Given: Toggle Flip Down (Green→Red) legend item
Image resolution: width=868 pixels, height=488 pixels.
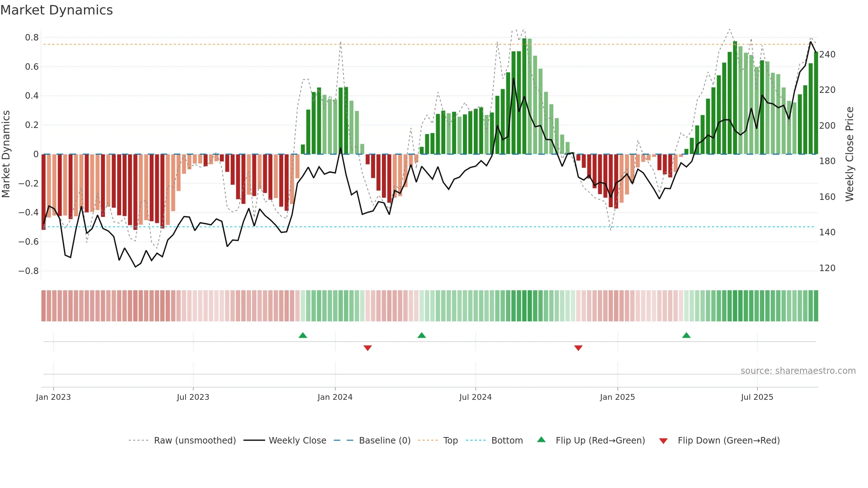Looking at the screenshot, I should [x=719, y=440].
